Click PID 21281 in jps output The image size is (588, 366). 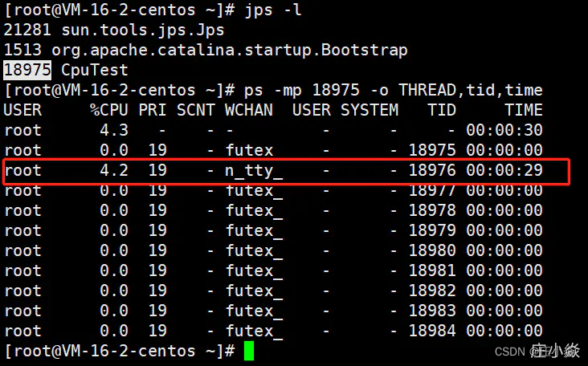click(x=27, y=30)
